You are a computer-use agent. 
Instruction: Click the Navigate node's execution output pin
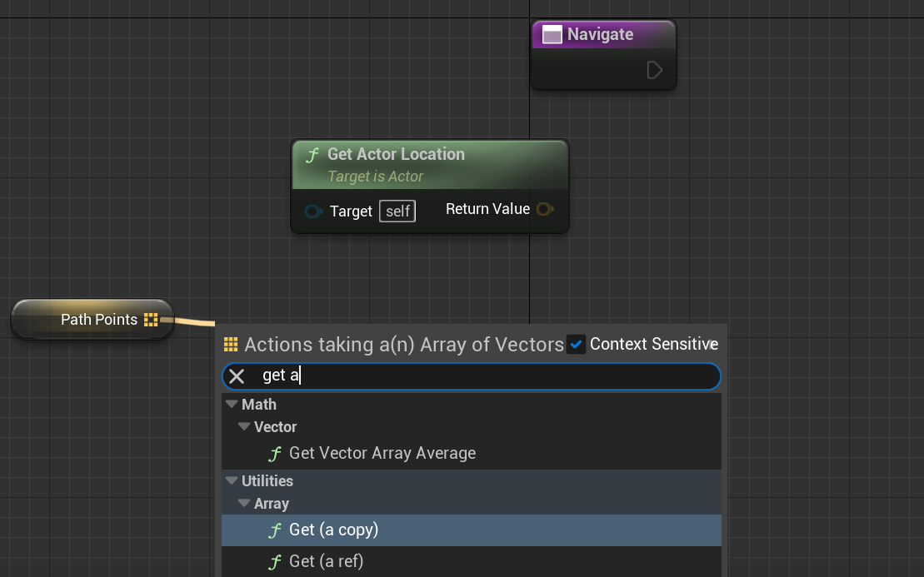pyautogui.click(x=655, y=70)
